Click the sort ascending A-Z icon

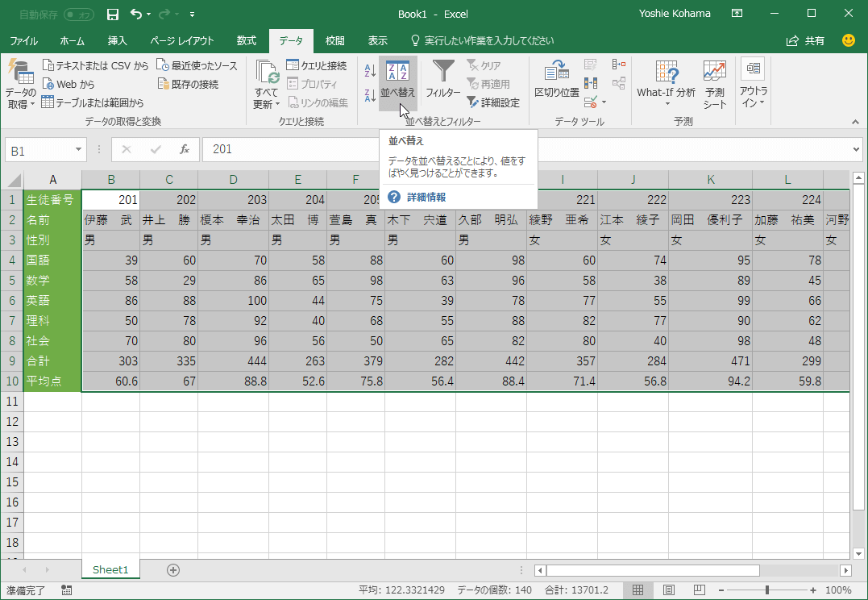pyautogui.click(x=370, y=71)
